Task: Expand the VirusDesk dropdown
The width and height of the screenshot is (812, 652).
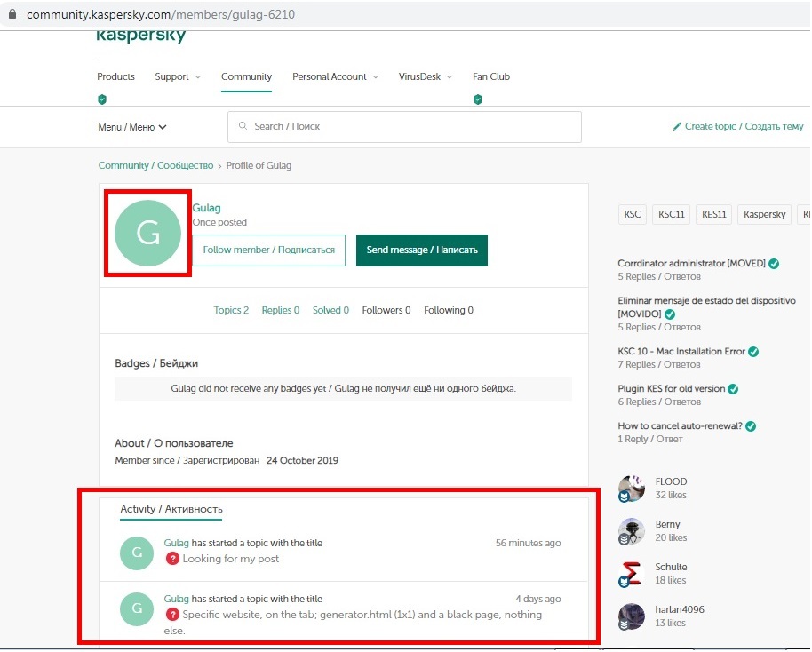Action: pos(426,76)
